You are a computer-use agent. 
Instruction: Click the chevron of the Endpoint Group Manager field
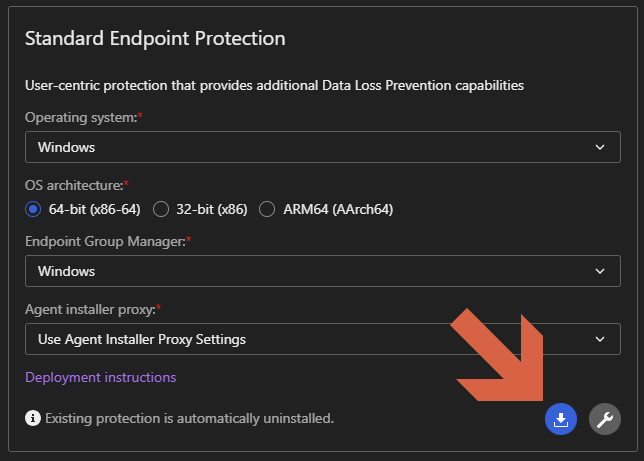coord(600,271)
